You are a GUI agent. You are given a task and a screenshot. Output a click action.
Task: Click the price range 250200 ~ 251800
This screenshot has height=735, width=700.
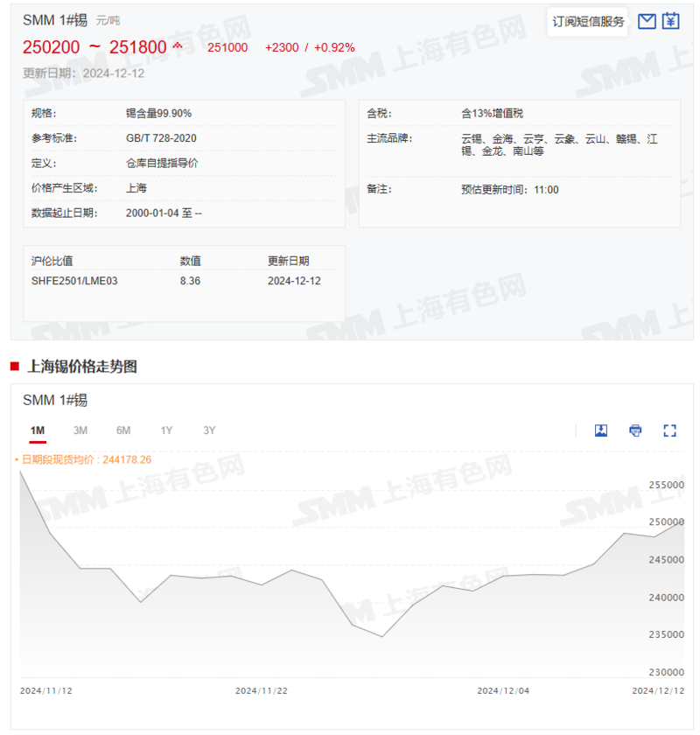[94, 47]
